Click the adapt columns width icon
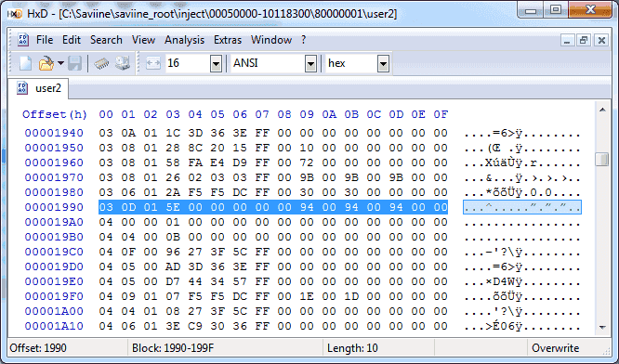619x364 pixels. click(153, 63)
